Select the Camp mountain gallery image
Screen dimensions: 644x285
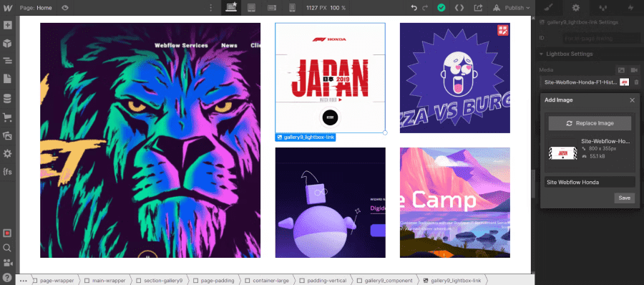pos(455,203)
